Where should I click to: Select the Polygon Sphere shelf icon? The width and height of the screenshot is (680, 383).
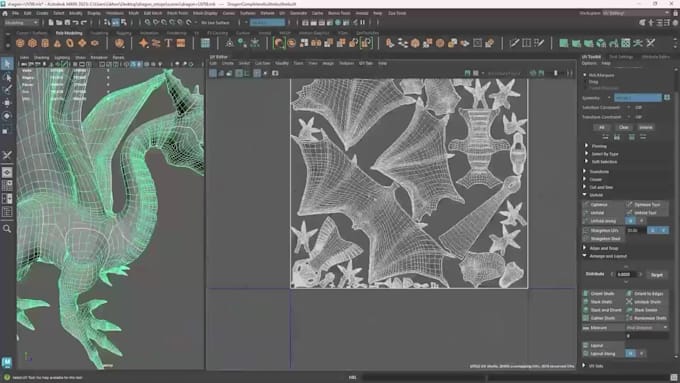click(x=20, y=43)
